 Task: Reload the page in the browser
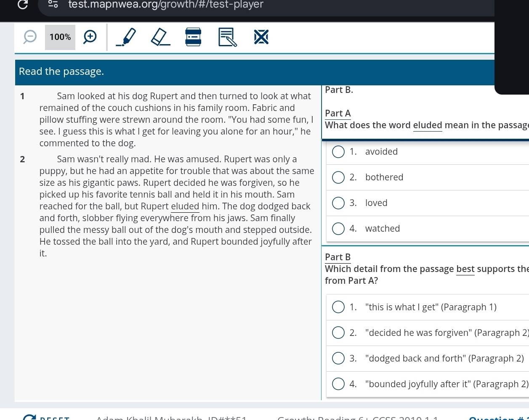[x=23, y=5]
